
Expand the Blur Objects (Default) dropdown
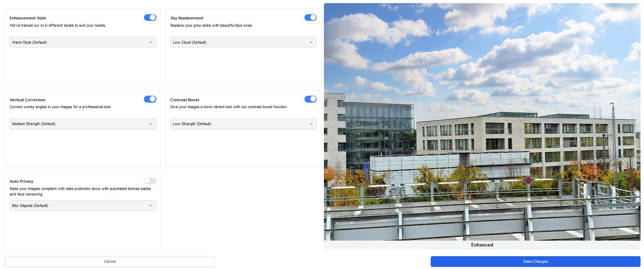83,206
